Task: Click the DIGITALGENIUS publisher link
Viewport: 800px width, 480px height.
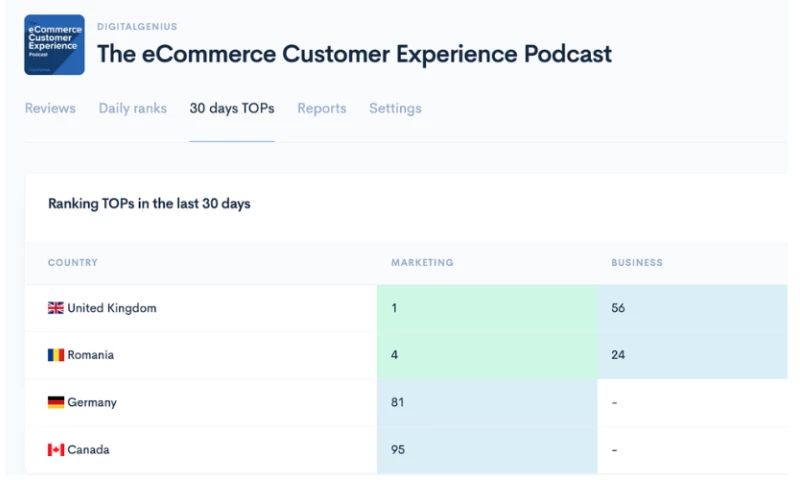Action: [x=137, y=27]
